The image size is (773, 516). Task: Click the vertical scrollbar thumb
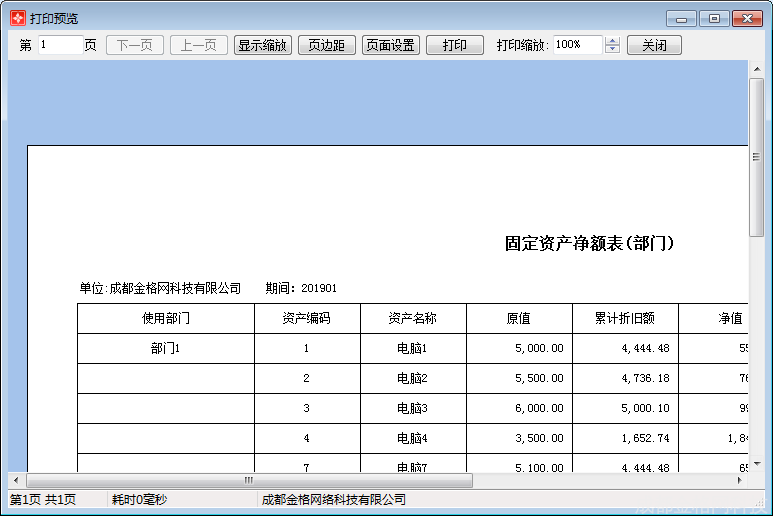point(756,156)
